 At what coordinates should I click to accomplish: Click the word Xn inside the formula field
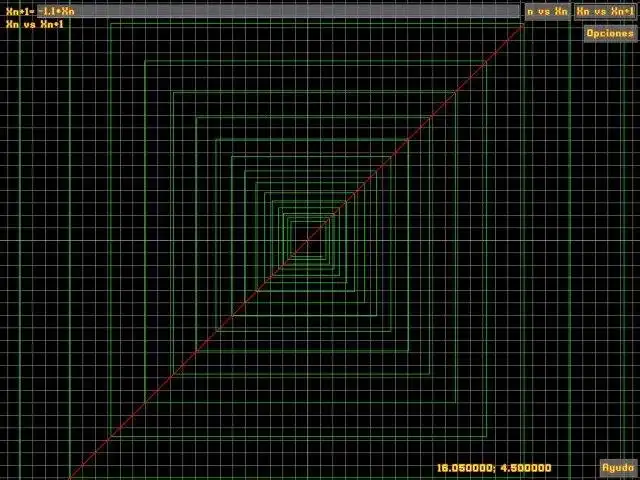[68, 11]
